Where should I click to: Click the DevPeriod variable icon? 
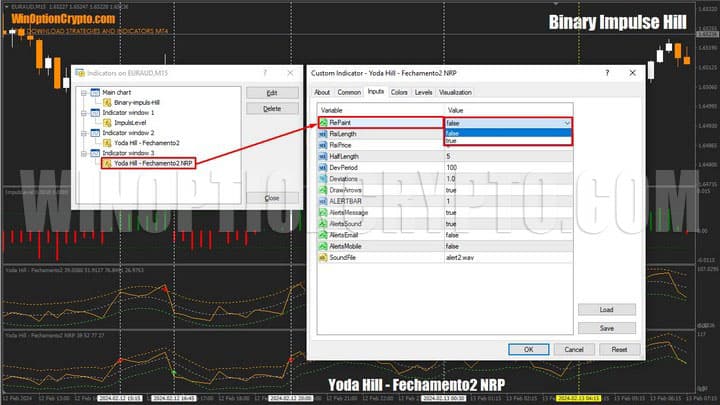point(323,168)
